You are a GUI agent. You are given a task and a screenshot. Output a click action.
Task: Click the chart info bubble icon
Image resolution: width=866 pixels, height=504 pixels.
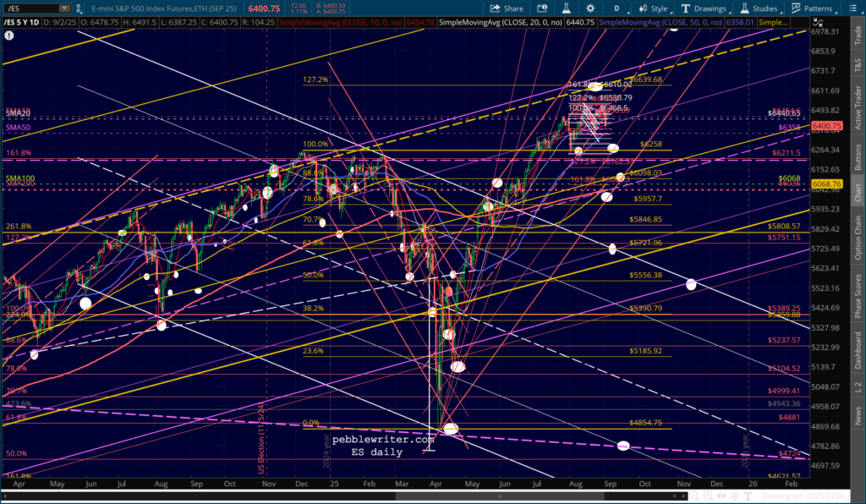coord(8,36)
